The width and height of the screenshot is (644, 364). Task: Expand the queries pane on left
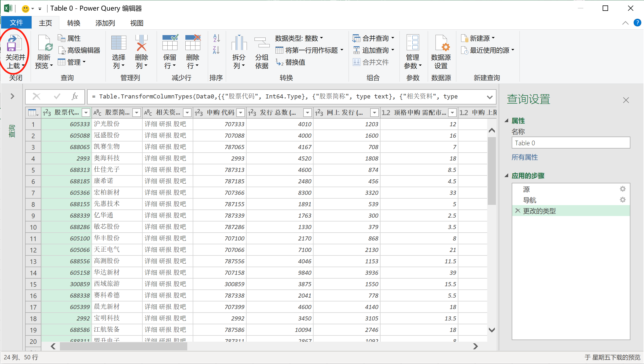tap(12, 96)
